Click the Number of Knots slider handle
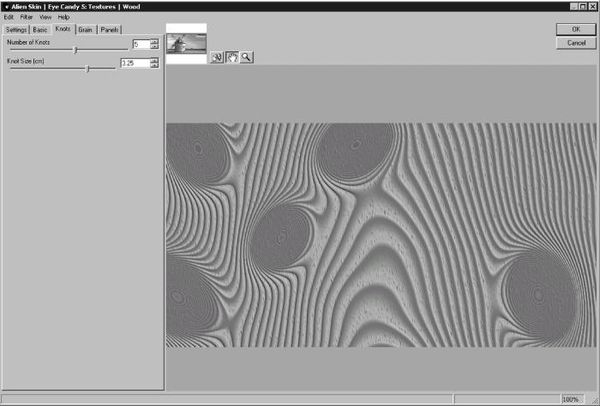Viewport: 600px width, 406px height. 76,49
